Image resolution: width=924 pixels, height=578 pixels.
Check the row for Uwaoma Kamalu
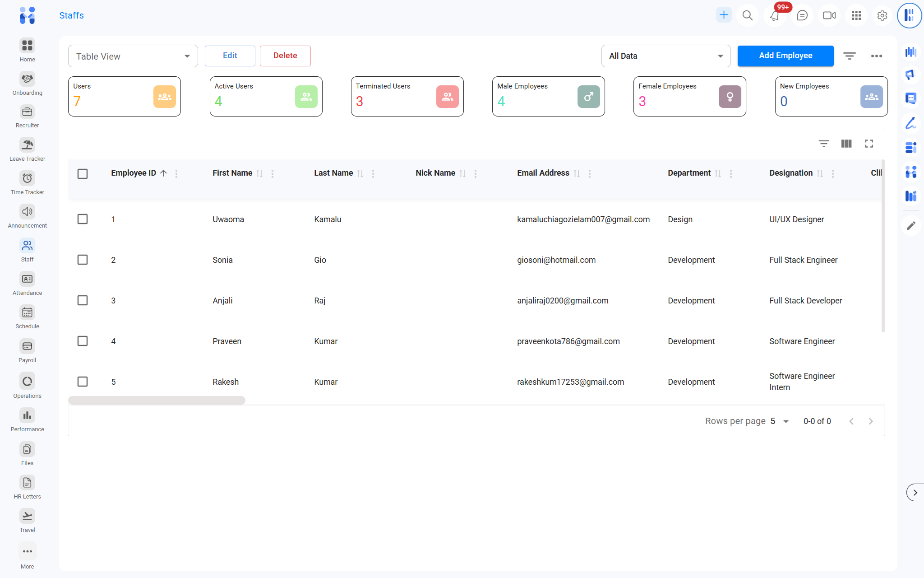coord(83,219)
